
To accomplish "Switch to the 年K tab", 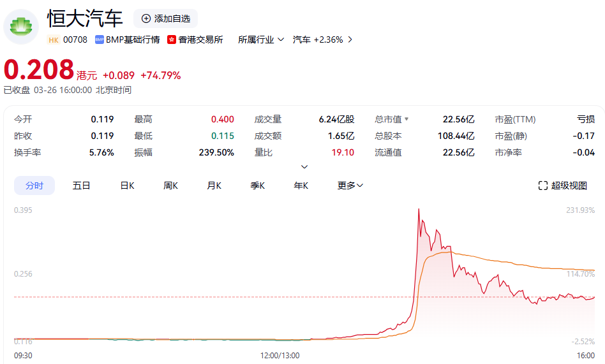I will [301, 186].
